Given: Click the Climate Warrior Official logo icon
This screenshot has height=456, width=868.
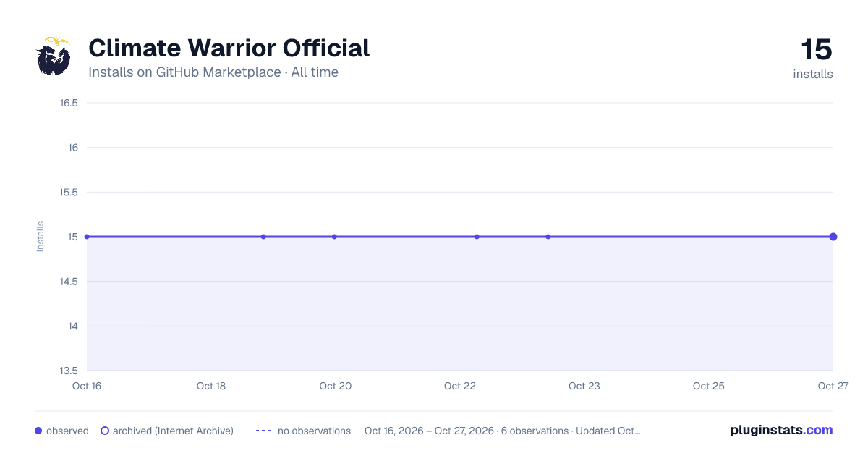Looking at the screenshot, I should coord(54,56).
